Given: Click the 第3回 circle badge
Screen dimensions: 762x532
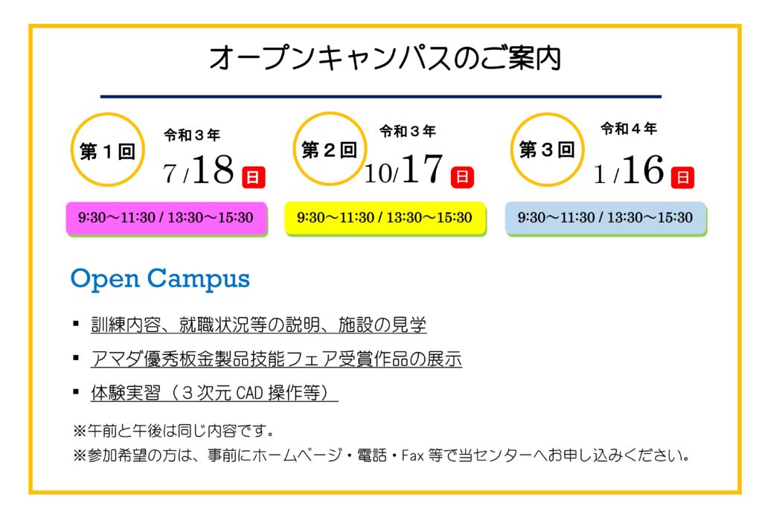Looking at the screenshot, I should coord(547,149).
